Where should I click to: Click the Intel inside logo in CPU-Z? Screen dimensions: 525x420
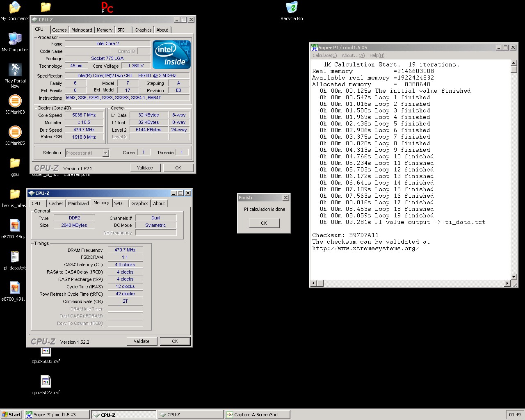click(171, 54)
